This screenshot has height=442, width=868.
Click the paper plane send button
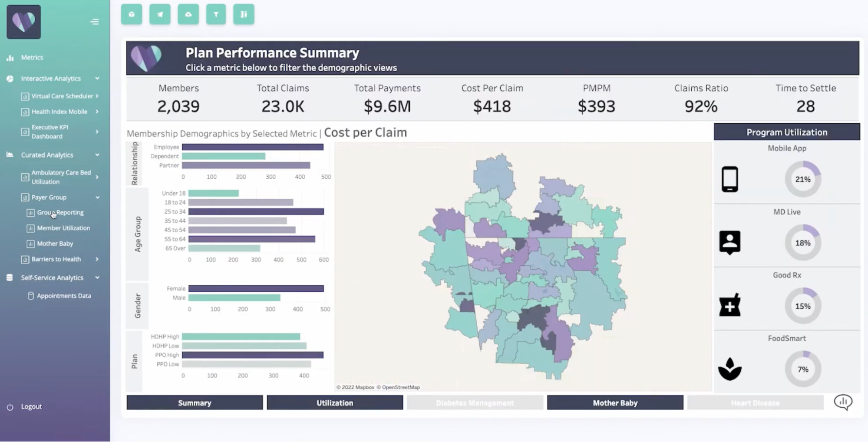pyautogui.click(x=160, y=14)
